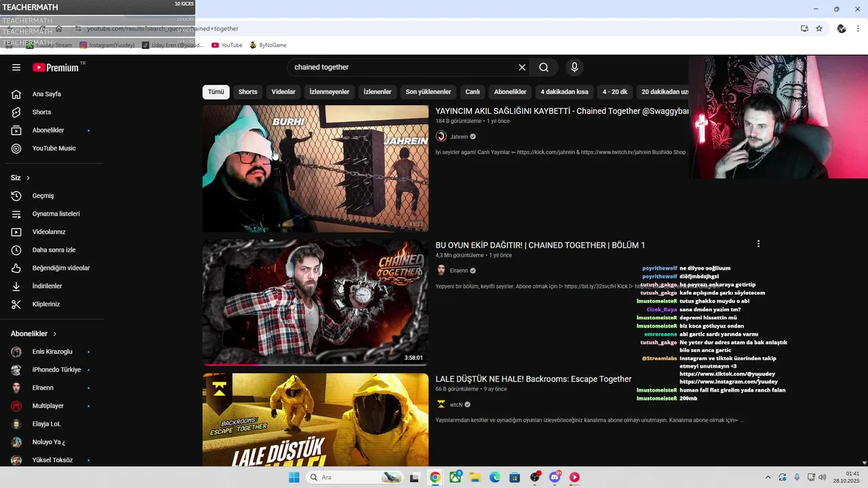Select the İzlenenler filter chip
Viewport: 868px width, 488px height.
point(378,91)
